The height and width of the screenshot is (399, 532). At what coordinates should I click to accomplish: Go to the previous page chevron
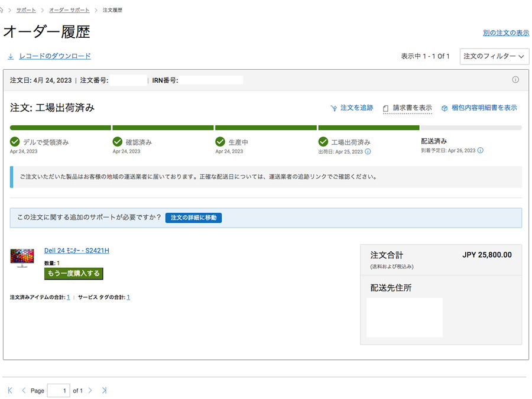click(x=24, y=391)
